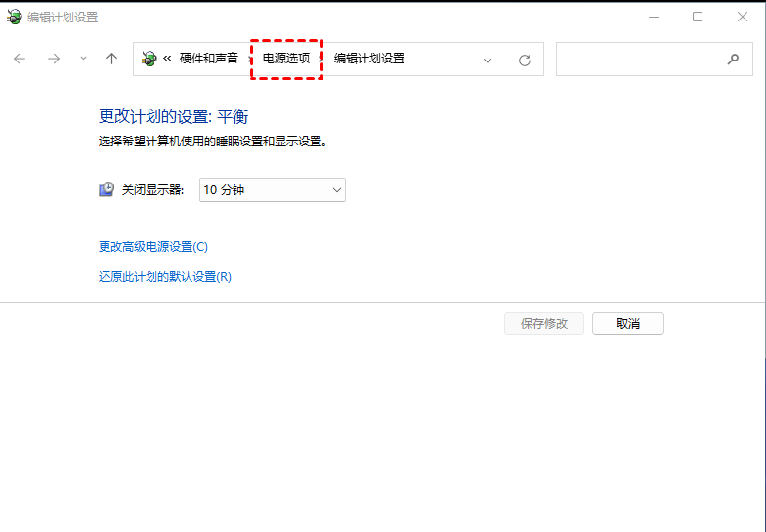
Task: Click the address bar control panel icon
Action: pyautogui.click(x=149, y=59)
